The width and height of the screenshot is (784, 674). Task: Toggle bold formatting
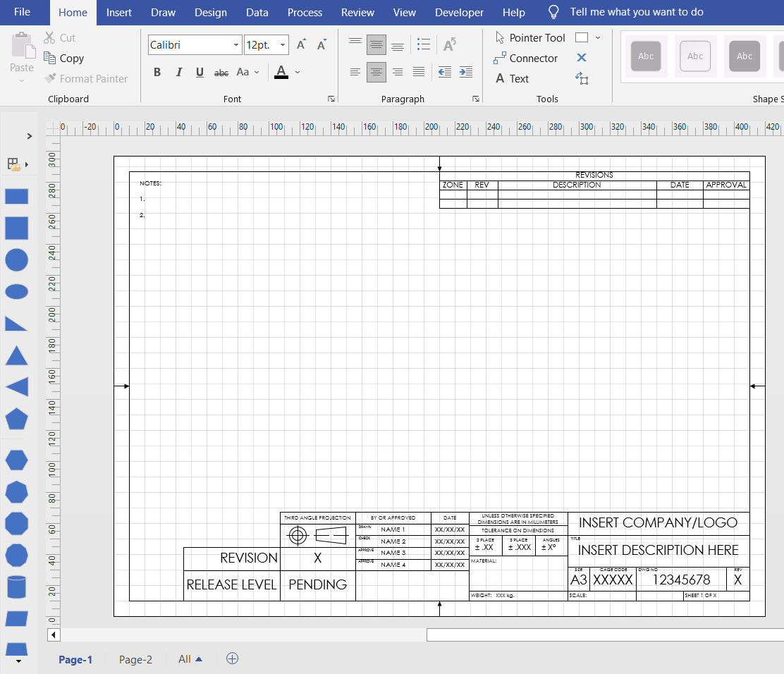[x=157, y=72]
